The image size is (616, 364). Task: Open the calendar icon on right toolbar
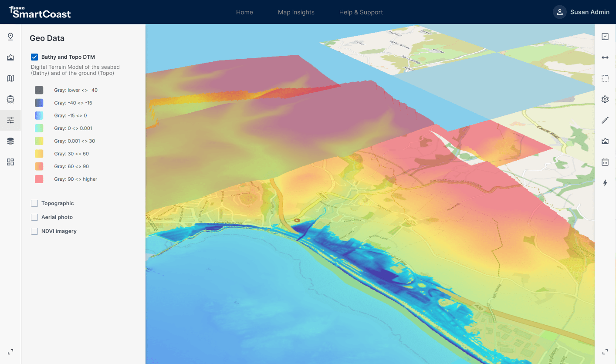click(x=605, y=162)
